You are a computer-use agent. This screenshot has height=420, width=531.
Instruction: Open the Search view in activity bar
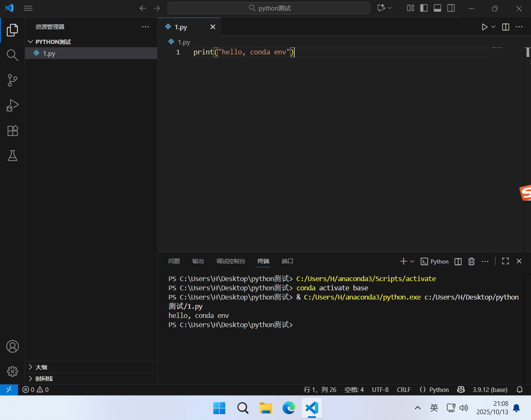click(x=13, y=55)
